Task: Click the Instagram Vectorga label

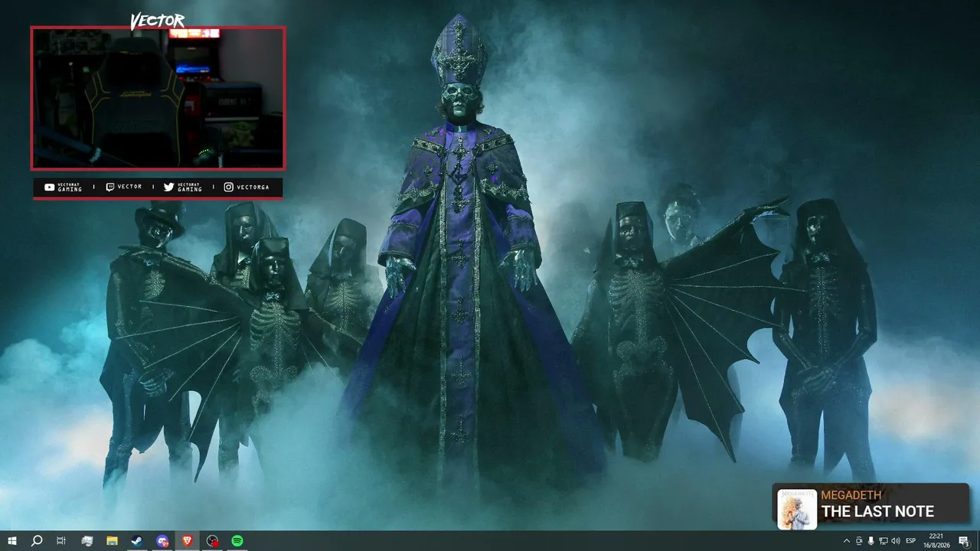Action: pyautogui.click(x=246, y=187)
